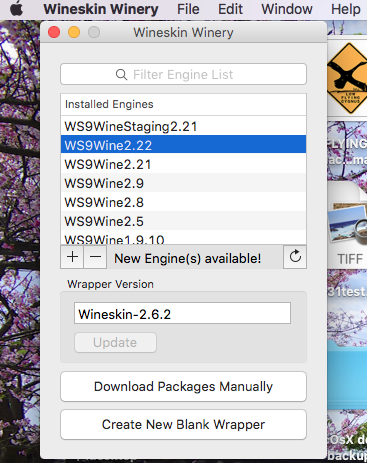367x463 pixels.
Task: Click the minus button to remove an engine
Action: click(x=95, y=257)
